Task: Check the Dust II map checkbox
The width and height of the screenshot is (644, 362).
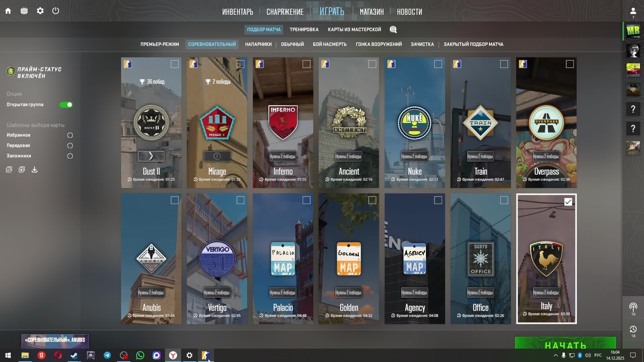Action: pos(175,64)
